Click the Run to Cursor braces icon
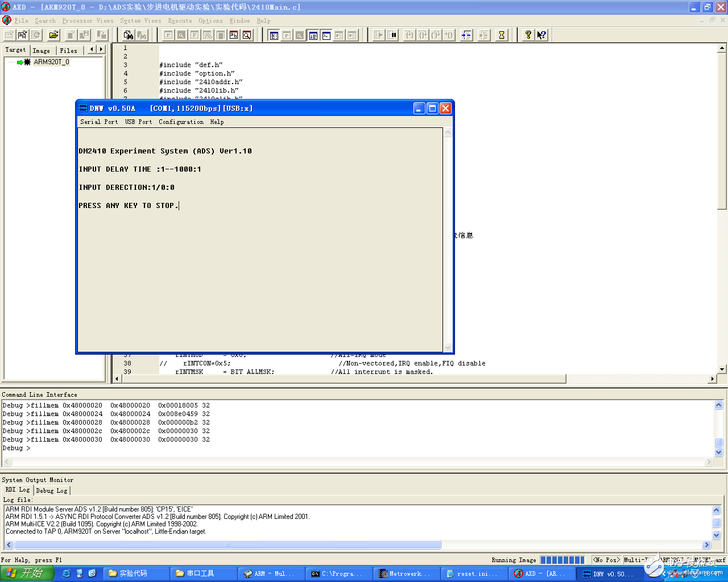The height and width of the screenshot is (582, 728). (x=449, y=35)
